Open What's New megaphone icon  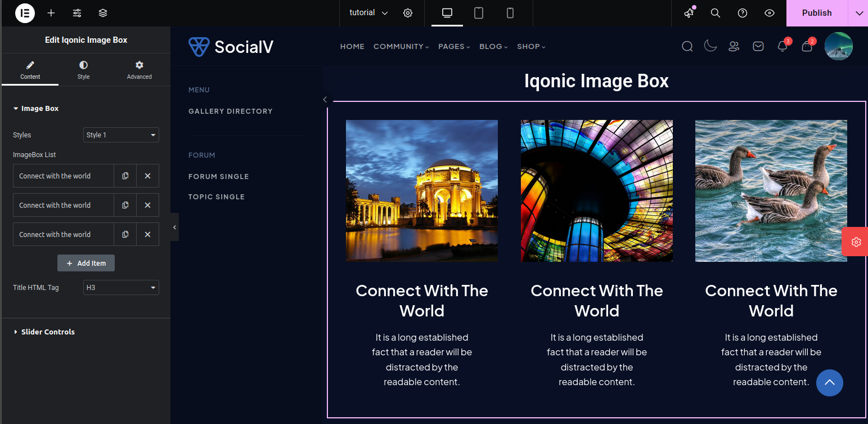tap(689, 13)
